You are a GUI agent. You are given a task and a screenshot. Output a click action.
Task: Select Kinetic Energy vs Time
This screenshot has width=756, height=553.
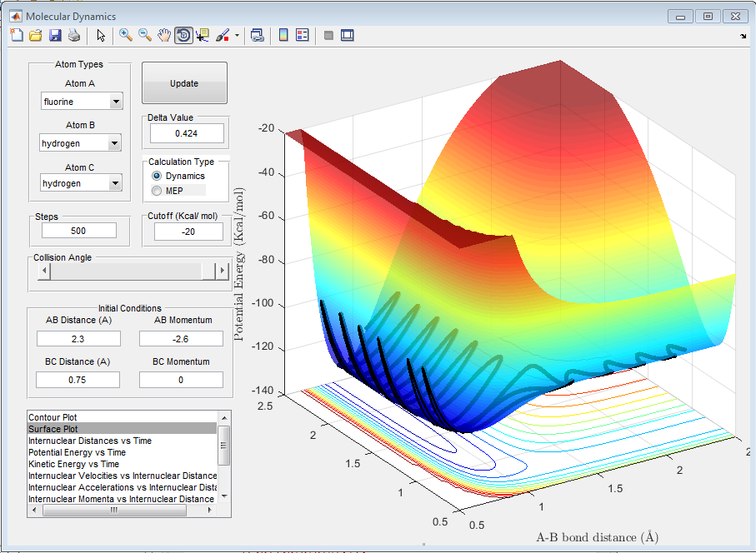[x=123, y=464]
